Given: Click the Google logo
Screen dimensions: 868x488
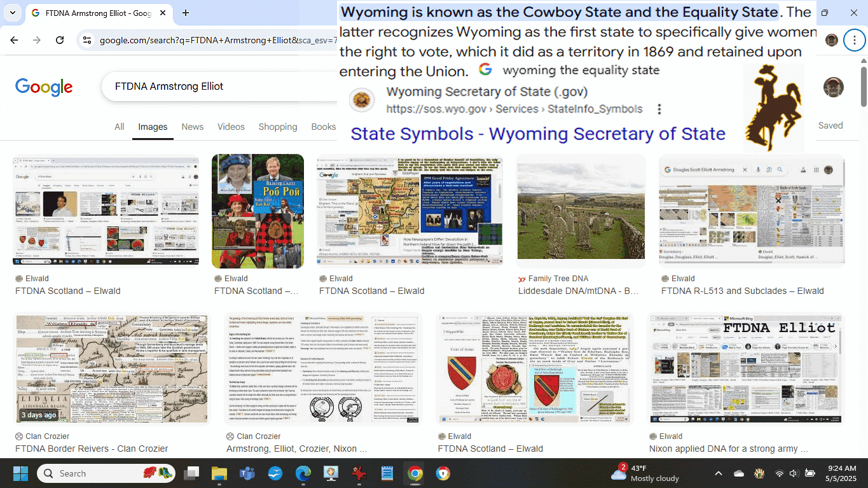Looking at the screenshot, I should tap(44, 87).
